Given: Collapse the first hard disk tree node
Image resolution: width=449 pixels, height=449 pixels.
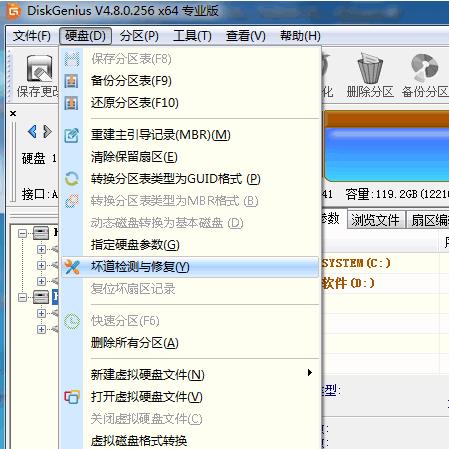Looking at the screenshot, I should [x=22, y=233].
